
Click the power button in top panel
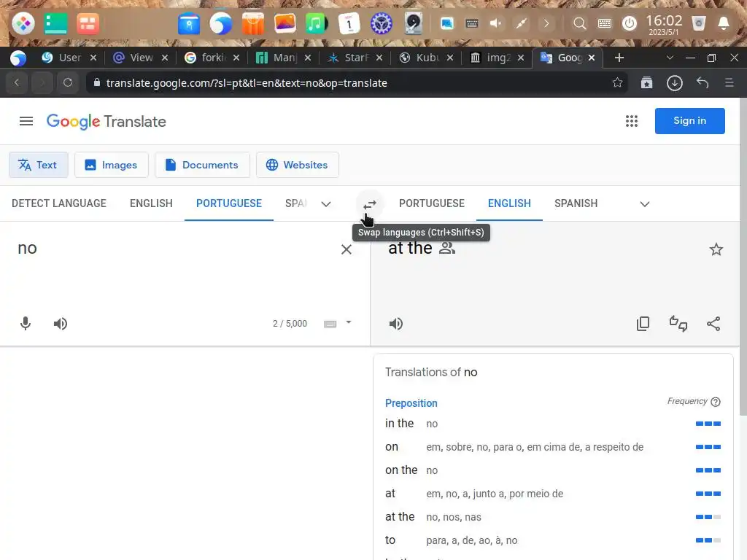click(x=630, y=23)
